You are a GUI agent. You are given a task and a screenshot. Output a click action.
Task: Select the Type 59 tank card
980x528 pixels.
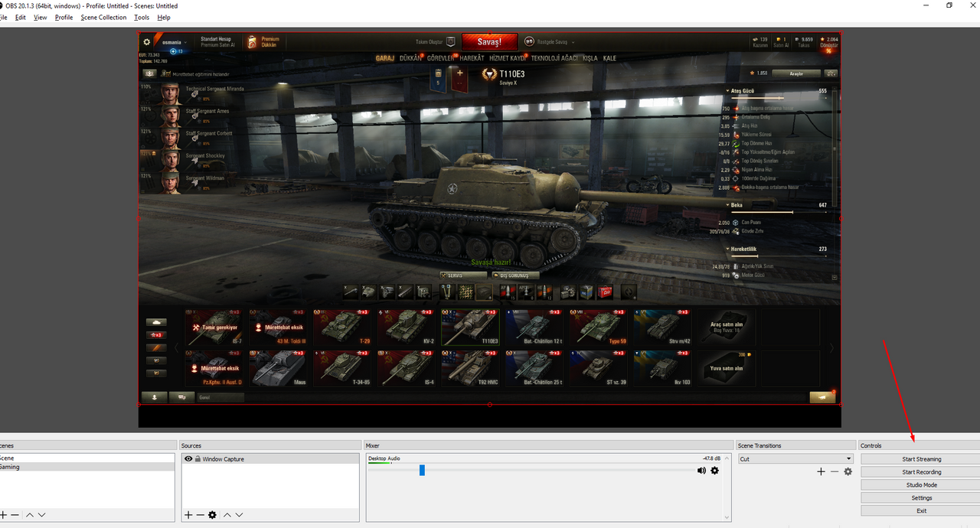pyautogui.click(x=598, y=327)
